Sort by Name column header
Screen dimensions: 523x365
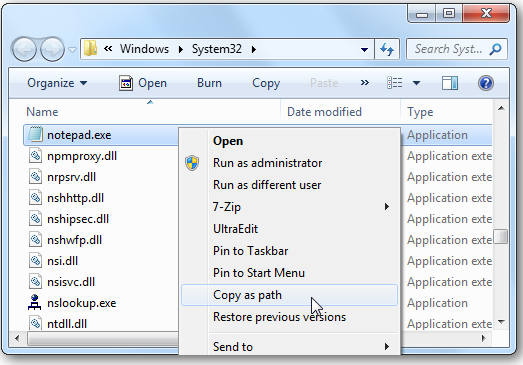point(42,112)
